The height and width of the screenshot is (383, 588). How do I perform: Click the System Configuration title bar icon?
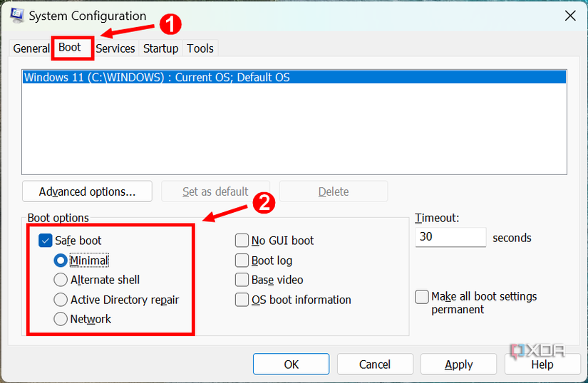click(17, 16)
